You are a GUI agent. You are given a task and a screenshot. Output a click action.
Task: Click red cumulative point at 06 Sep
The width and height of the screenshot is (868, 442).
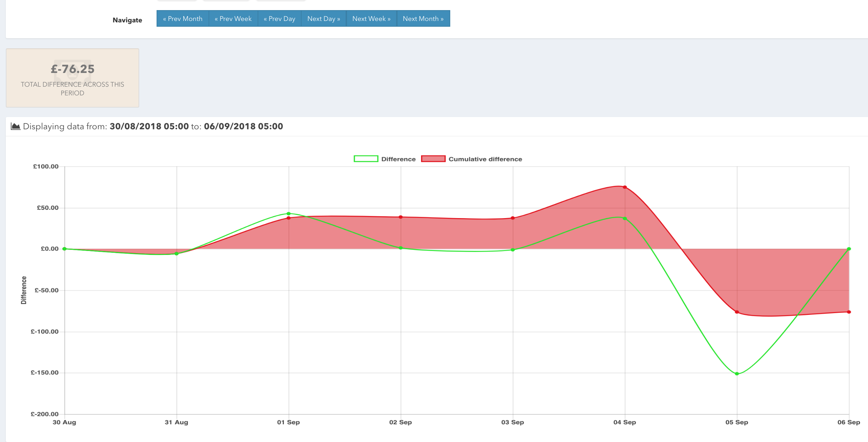[x=849, y=312]
